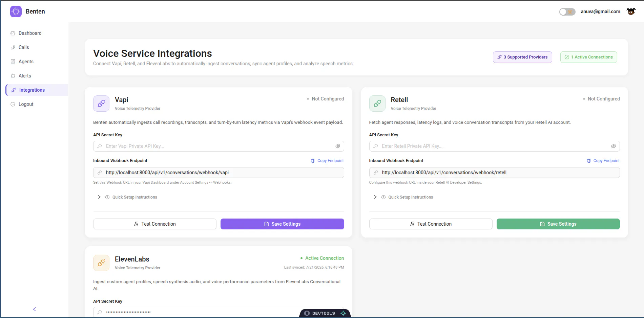This screenshot has width=644, height=318.
Task: Click the Vapi provider plug icon
Action: click(101, 104)
